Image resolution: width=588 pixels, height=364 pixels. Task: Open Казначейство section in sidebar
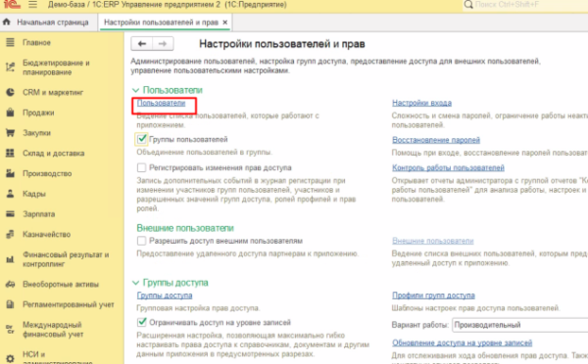coord(46,234)
